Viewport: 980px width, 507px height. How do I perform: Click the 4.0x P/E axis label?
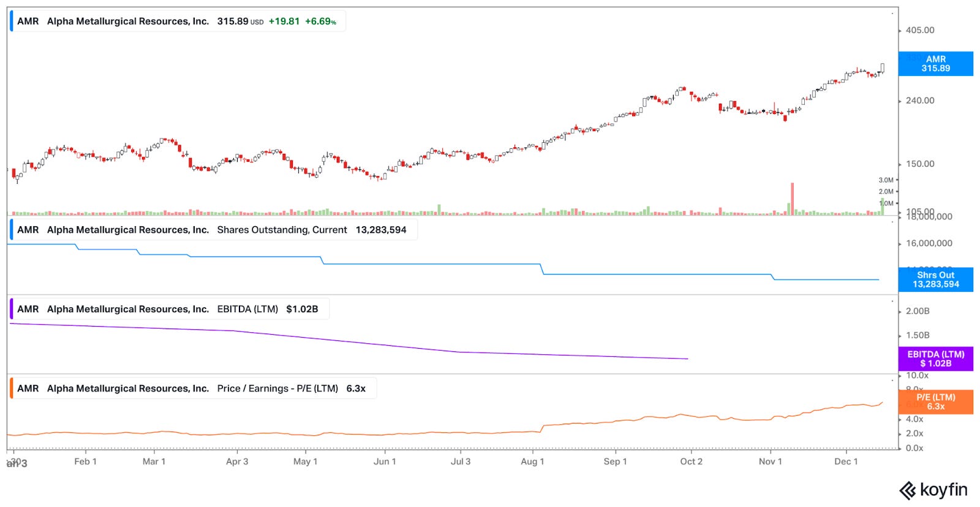pos(914,419)
